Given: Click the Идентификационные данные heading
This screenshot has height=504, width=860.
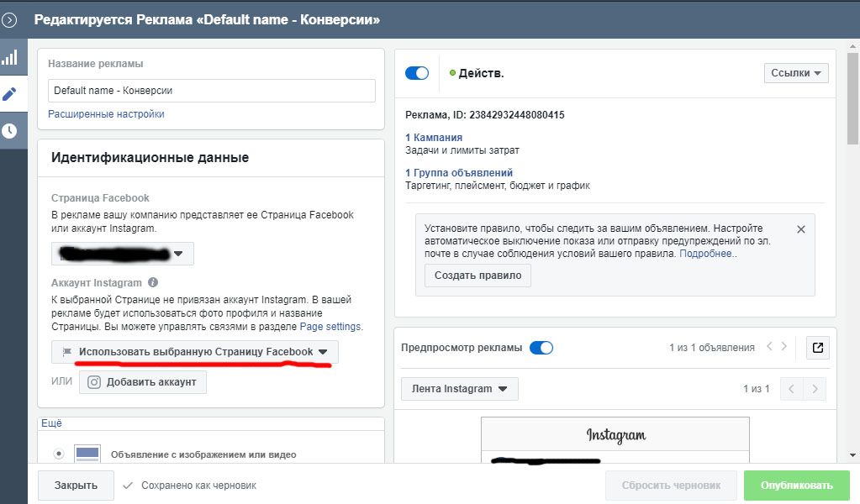Looking at the screenshot, I should [x=150, y=158].
